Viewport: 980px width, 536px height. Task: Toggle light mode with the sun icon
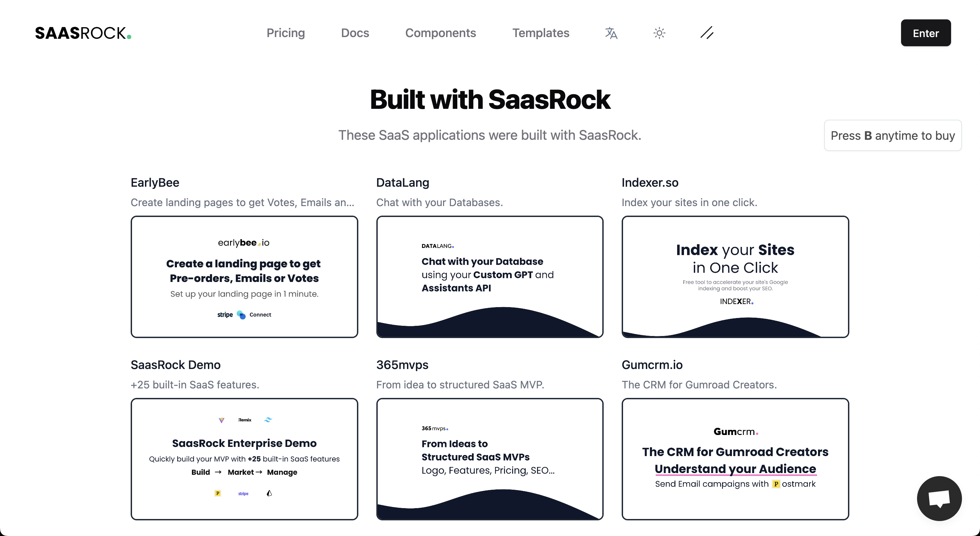pos(659,33)
